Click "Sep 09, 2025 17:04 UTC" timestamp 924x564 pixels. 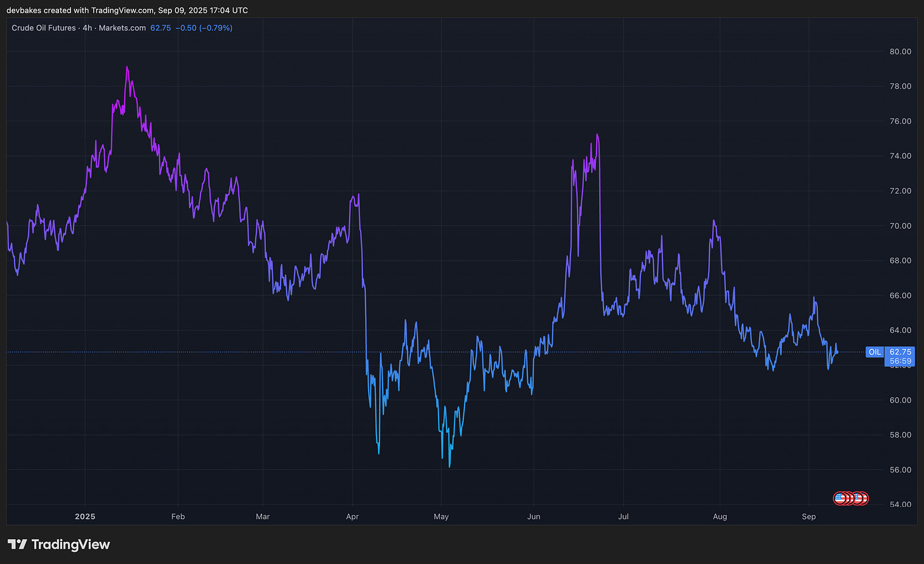click(x=203, y=10)
